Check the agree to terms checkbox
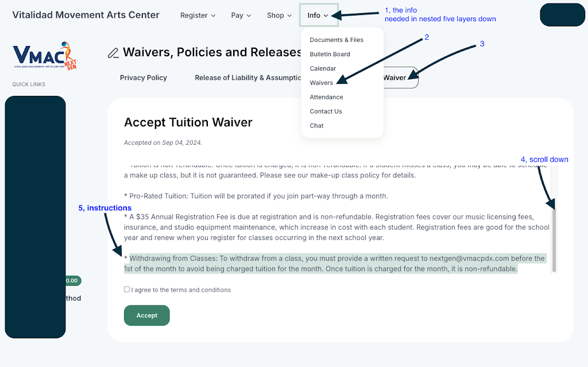This screenshot has width=588, height=367. (127, 289)
